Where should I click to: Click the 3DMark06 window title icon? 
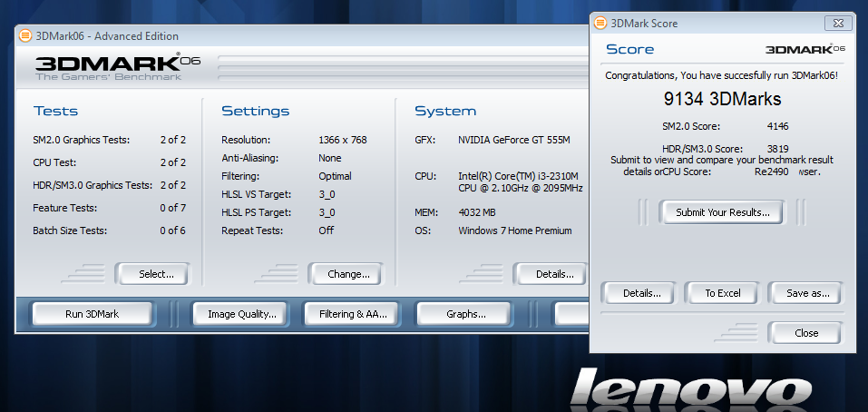pos(24,36)
